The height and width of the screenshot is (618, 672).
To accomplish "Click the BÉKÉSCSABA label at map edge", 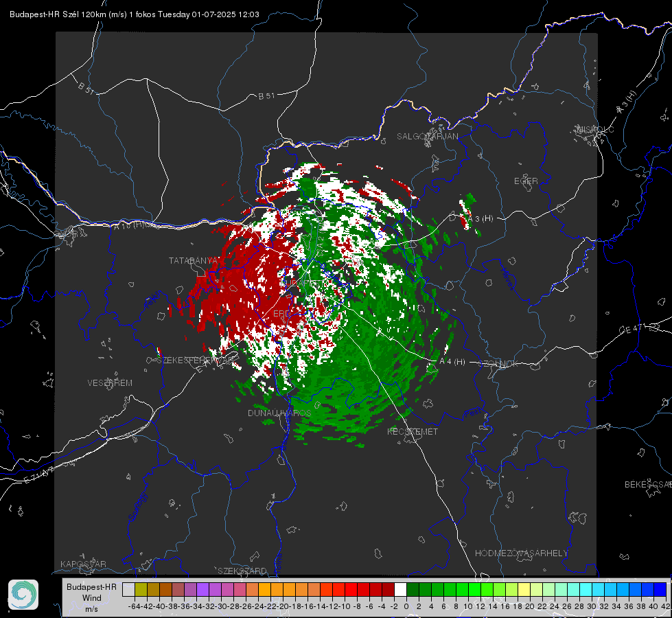I will point(648,484).
